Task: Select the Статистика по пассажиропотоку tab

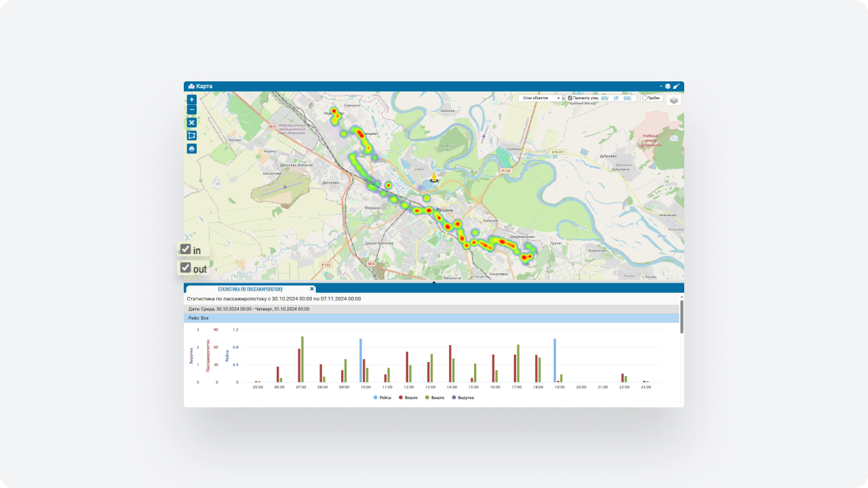Action: point(245,289)
